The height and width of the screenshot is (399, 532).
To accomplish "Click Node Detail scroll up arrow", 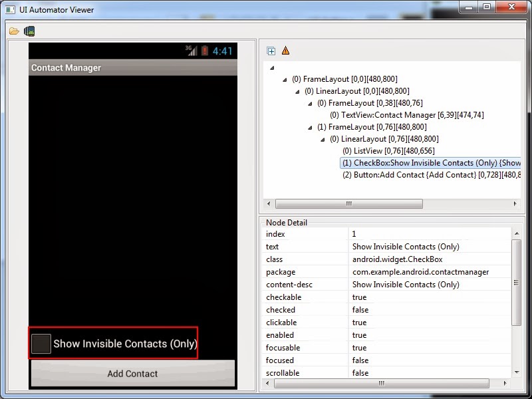I will [x=517, y=233].
